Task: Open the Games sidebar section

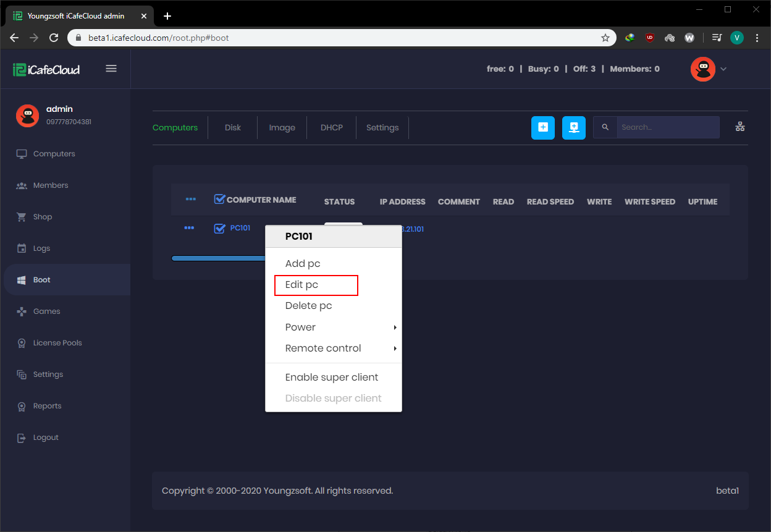Action: pyautogui.click(x=46, y=311)
